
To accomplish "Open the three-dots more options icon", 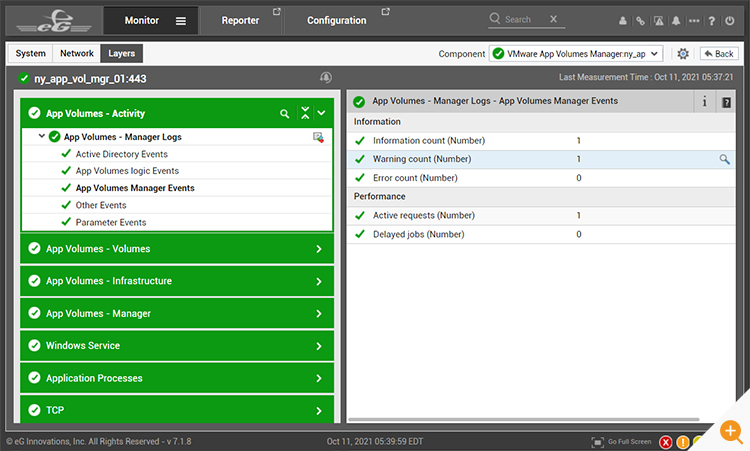I will click(x=694, y=21).
